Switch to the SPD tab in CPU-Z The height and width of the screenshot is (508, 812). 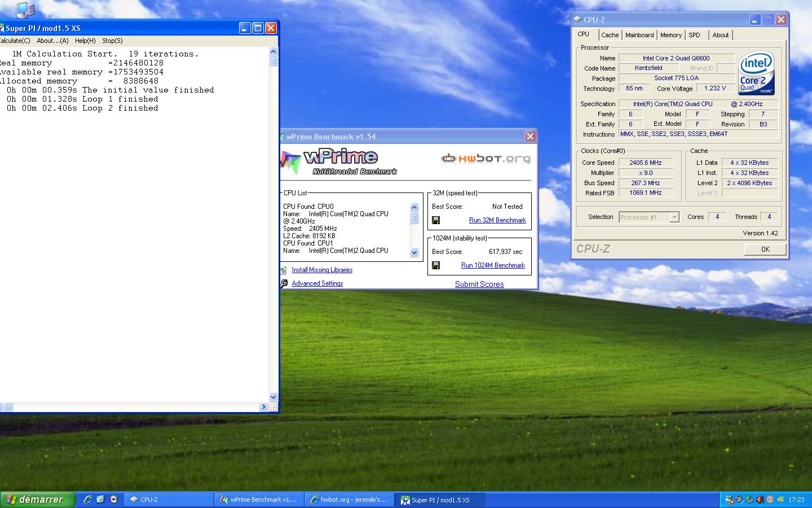tap(695, 35)
